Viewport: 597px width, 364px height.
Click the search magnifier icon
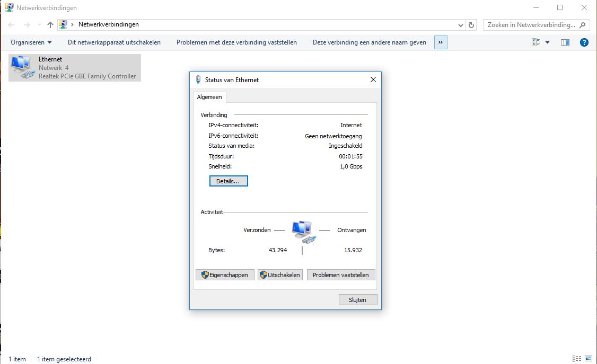click(x=582, y=25)
